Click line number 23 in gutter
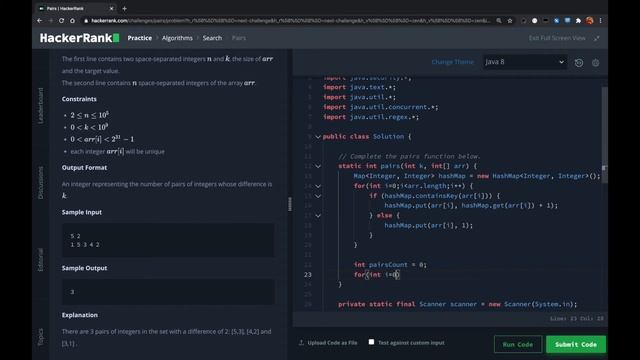Image resolution: width=640 pixels, height=360 pixels. coord(307,275)
